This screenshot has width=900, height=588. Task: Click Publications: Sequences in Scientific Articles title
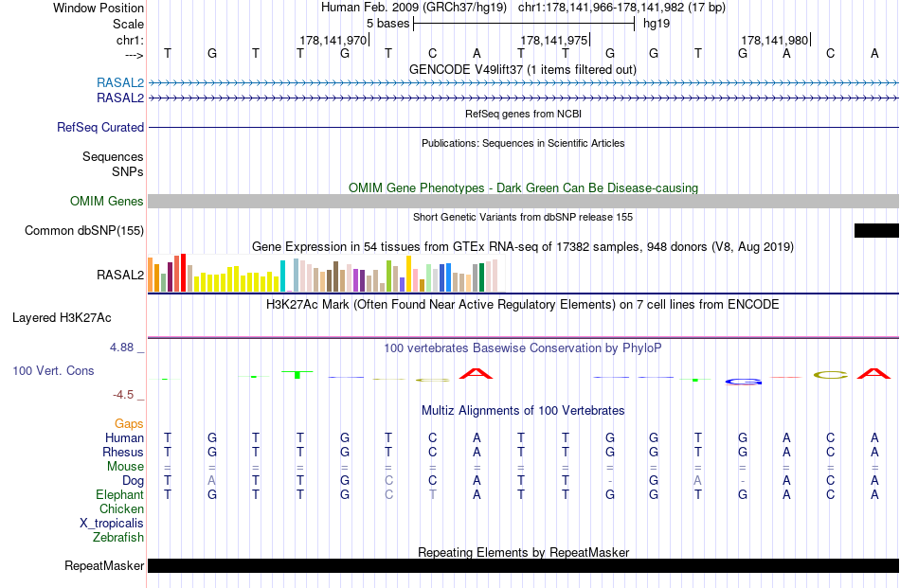(523, 143)
